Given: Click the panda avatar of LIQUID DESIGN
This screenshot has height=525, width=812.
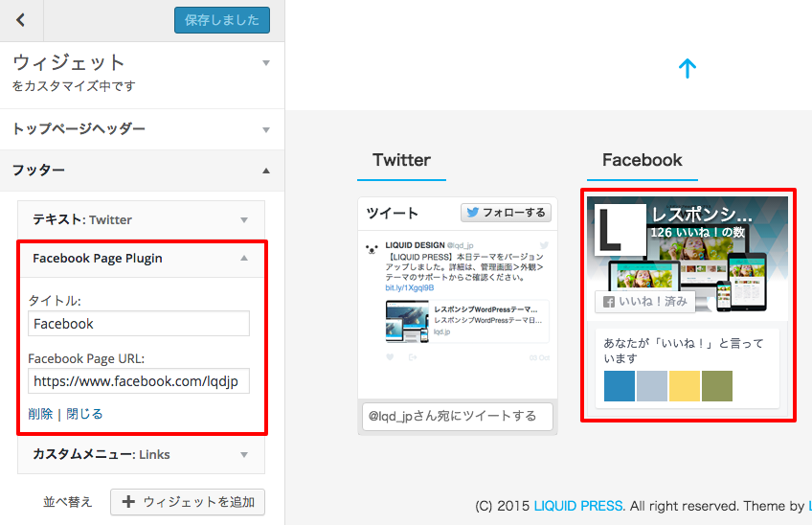Looking at the screenshot, I should coord(372,249).
